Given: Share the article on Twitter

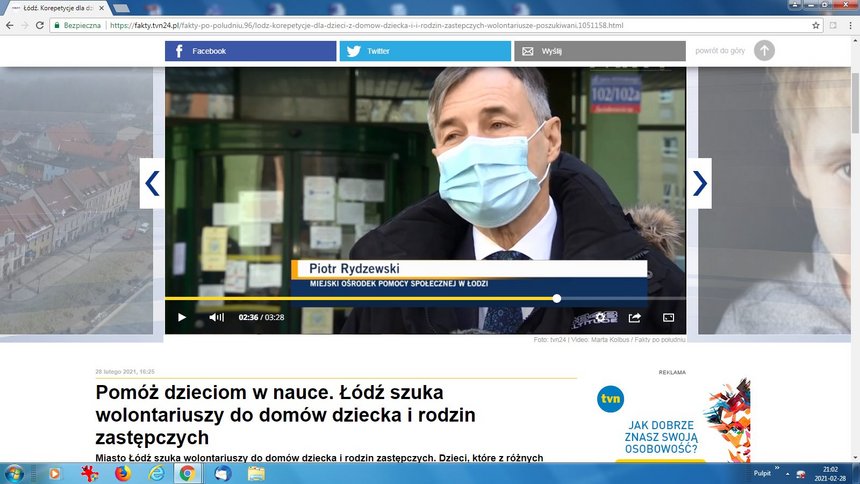Looking at the screenshot, I should coord(424,51).
